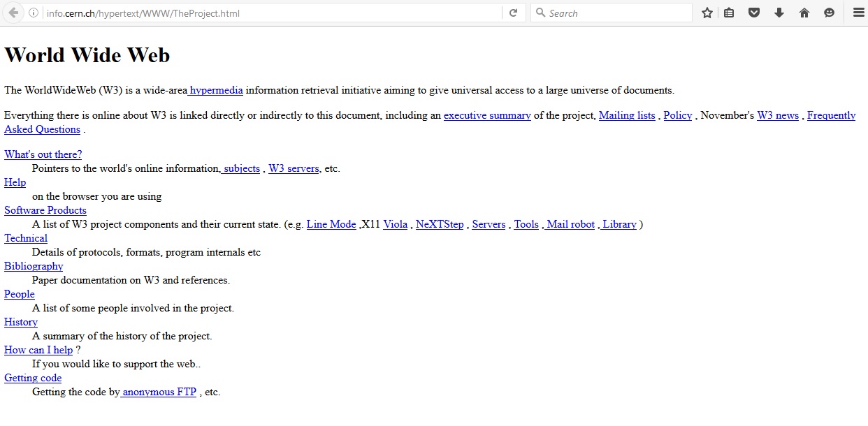This screenshot has width=868, height=426.
Task: Click the address bar URL field
Action: [273, 13]
